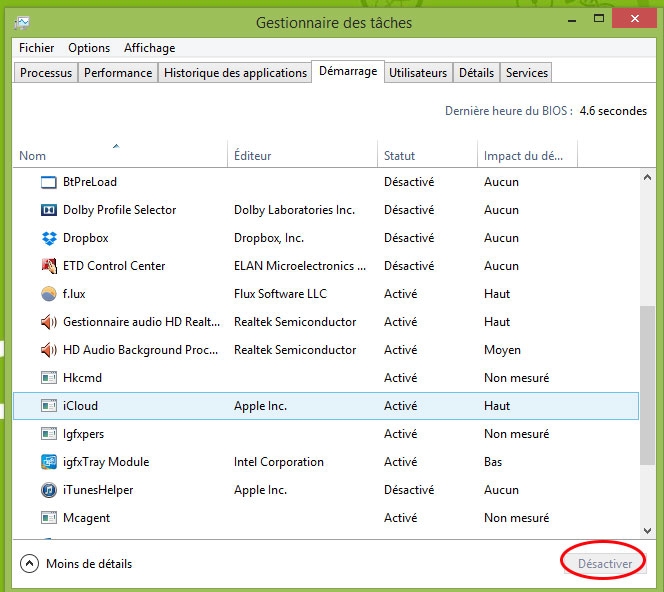Click the Moyen impact value

pos(502,350)
